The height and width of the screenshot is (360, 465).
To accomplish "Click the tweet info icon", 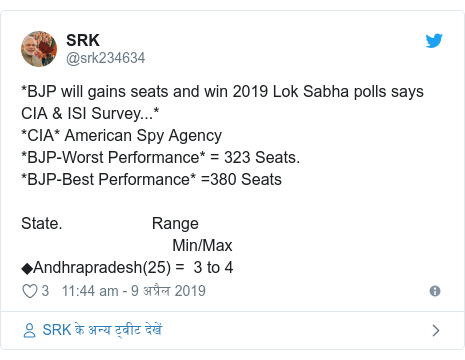I will (x=435, y=291).
